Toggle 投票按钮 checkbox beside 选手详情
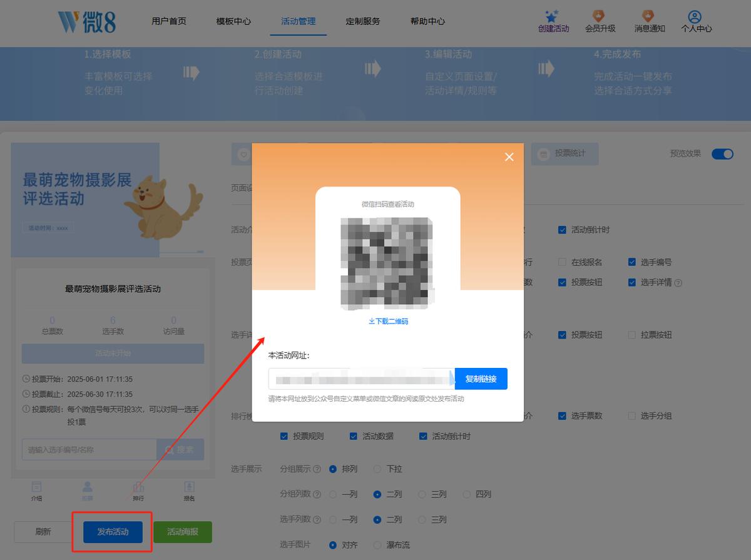This screenshot has height=560, width=751. tap(562, 282)
